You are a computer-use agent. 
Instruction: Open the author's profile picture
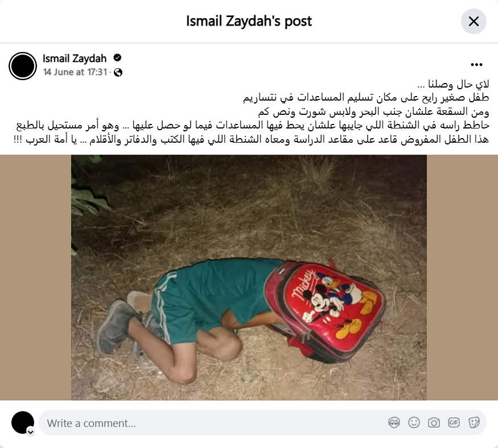click(23, 66)
